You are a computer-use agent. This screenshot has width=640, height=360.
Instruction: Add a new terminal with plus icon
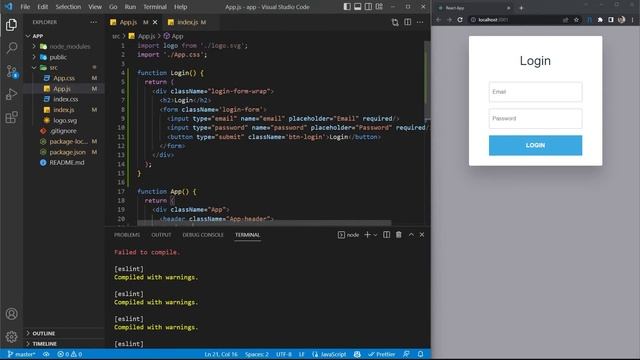click(x=367, y=235)
